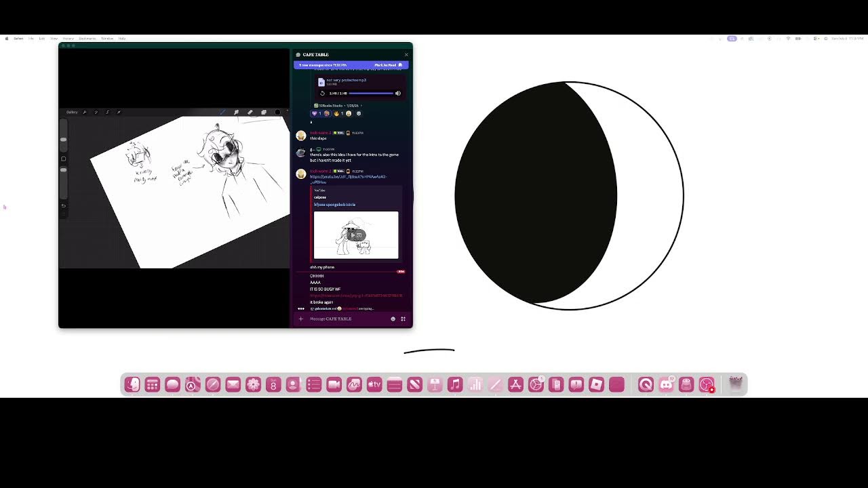Open the youtu.be link in chat

coord(348,179)
